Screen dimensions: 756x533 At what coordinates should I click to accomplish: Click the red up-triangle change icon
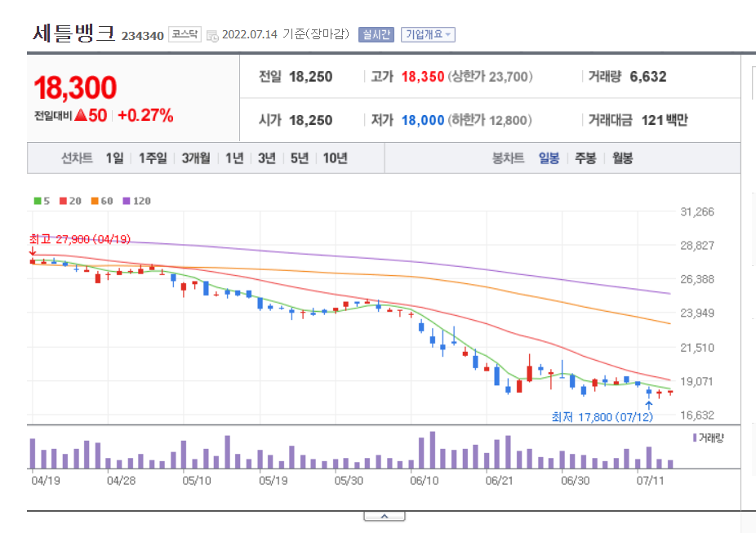(x=81, y=115)
